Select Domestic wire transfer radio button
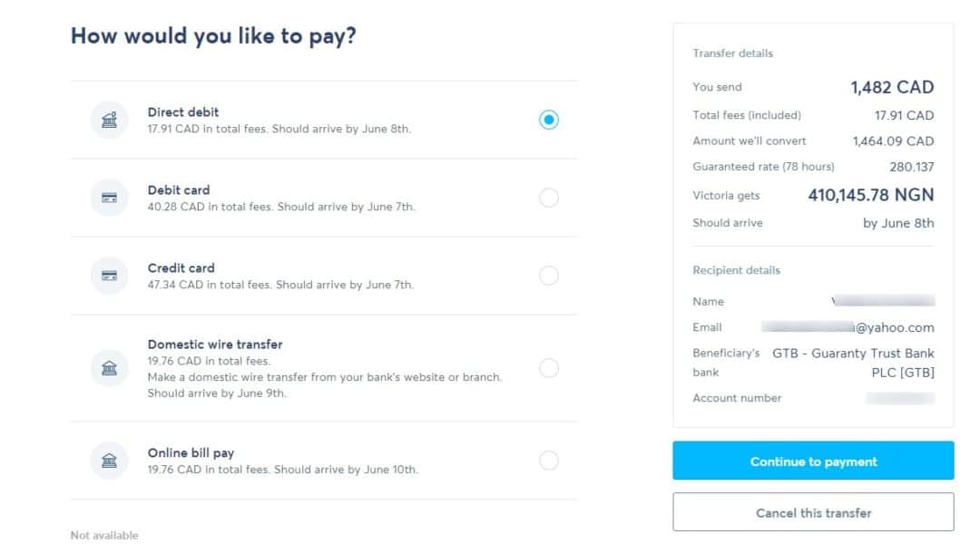The image size is (980, 544). [x=549, y=368]
